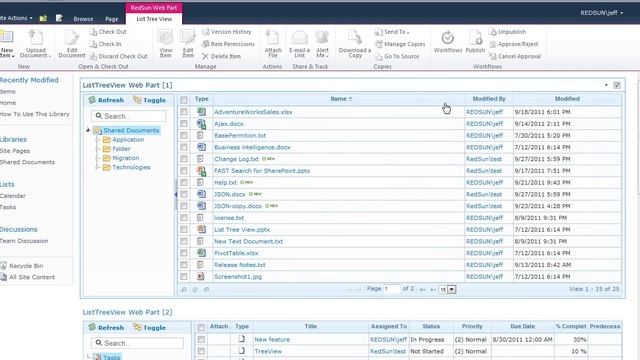Check the box for Change Log.txt
The height and width of the screenshot is (360, 640).
(x=184, y=159)
